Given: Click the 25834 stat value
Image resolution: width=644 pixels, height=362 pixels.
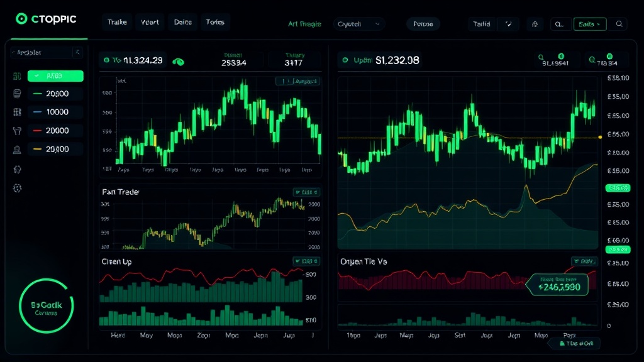Looking at the screenshot, I should (234, 63).
